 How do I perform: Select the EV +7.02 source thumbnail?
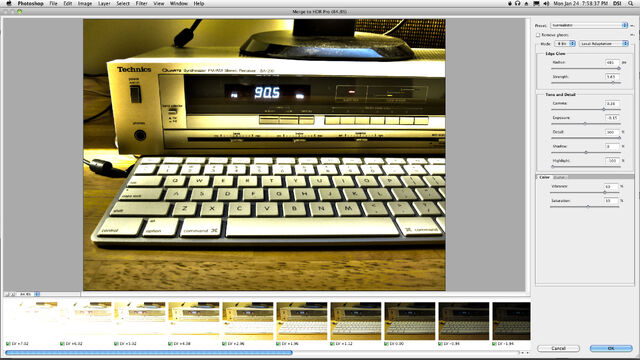[x=32, y=321]
